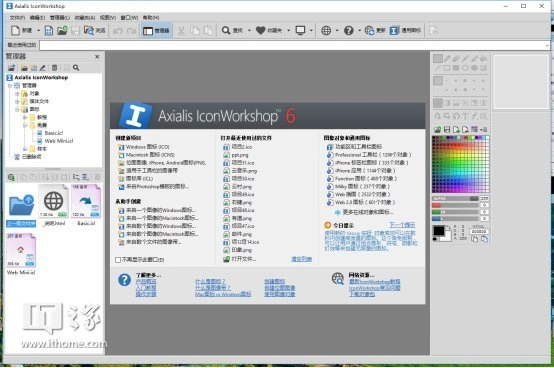This screenshot has width=554, height=368.
Task: Select Axialis IconWorkshop tree root
Action: pos(37,77)
